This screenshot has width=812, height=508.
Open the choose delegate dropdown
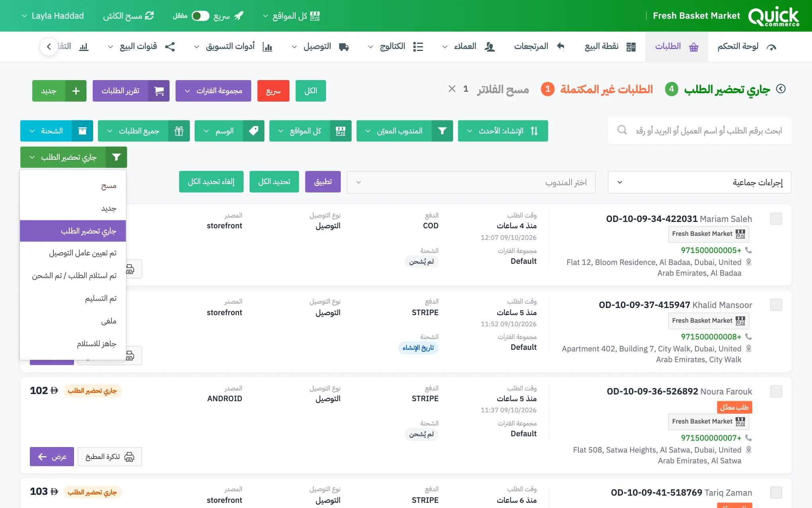(x=471, y=182)
